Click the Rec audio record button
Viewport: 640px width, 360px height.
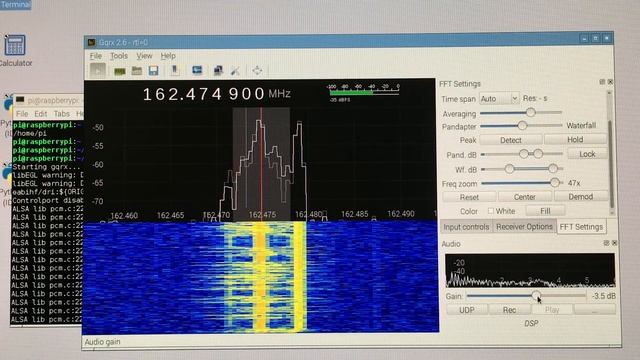pyautogui.click(x=509, y=310)
